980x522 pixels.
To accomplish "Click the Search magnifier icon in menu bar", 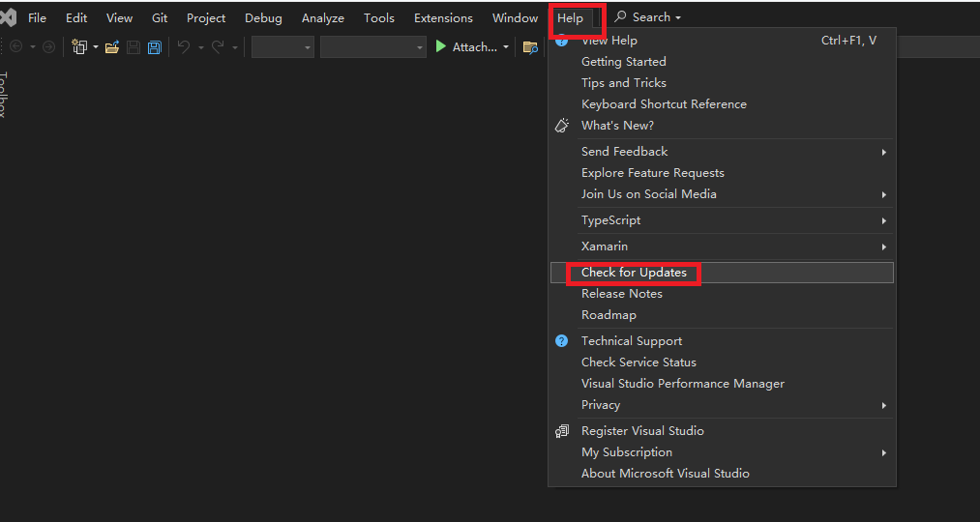I will point(620,17).
